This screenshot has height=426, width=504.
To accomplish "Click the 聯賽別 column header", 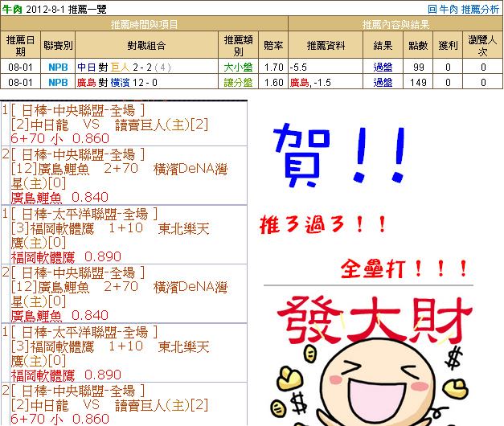I will coord(58,45).
